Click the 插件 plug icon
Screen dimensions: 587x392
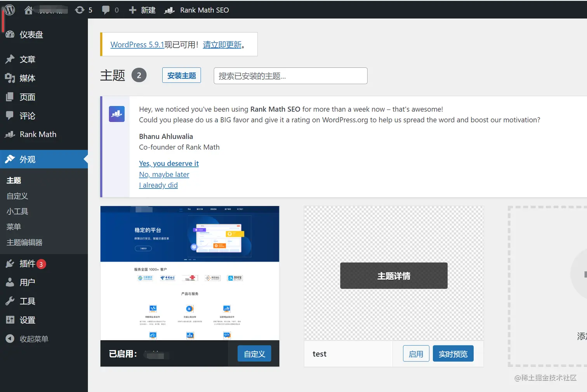[10, 264]
